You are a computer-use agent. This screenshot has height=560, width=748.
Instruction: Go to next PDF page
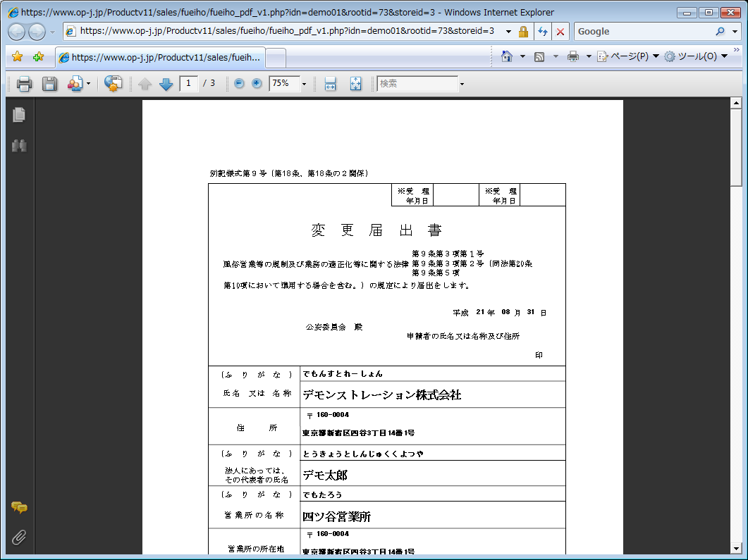pyautogui.click(x=166, y=85)
